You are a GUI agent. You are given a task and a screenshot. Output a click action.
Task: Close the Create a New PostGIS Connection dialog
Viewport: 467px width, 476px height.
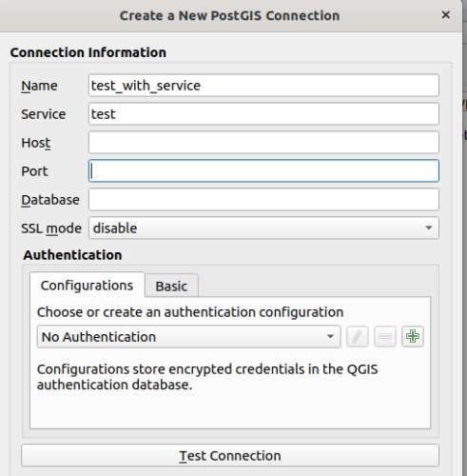point(446,15)
